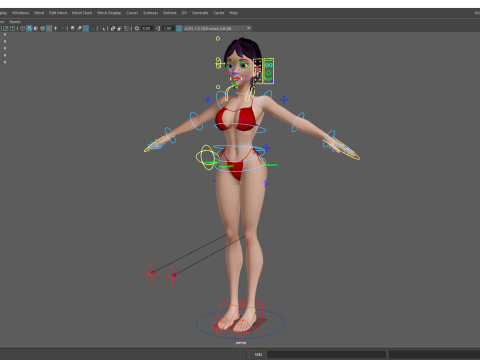The image size is (480, 360).
Task: Click the safe action icon in panel toolbar
Action: [x=5, y=28]
